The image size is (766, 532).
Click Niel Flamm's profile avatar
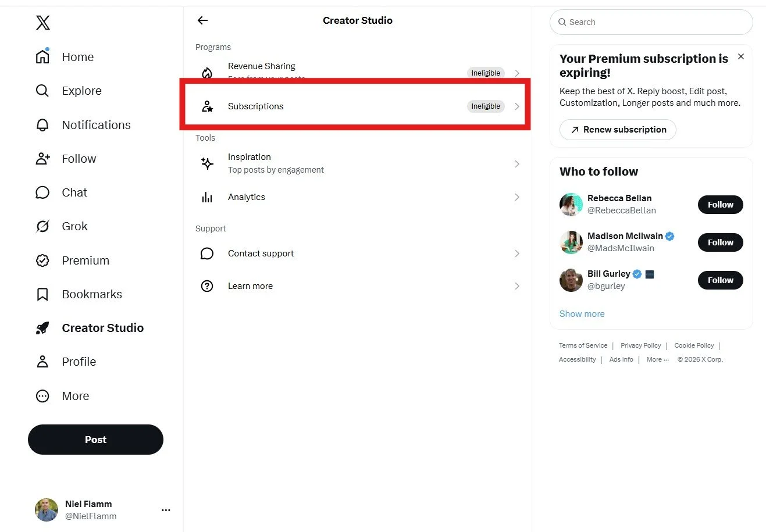click(x=47, y=510)
